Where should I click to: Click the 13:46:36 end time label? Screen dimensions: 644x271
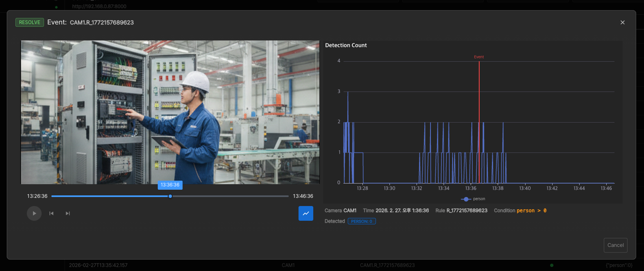pos(303,196)
